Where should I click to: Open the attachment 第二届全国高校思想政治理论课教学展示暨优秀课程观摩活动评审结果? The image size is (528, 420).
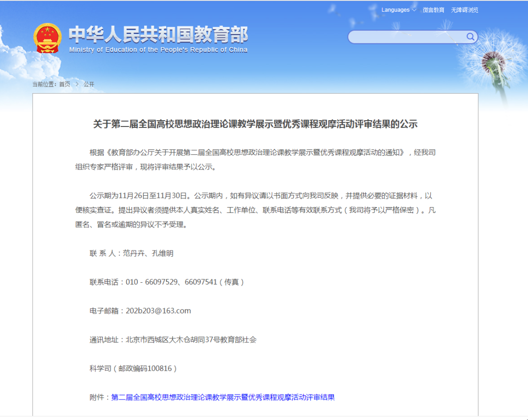coord(223,397)
